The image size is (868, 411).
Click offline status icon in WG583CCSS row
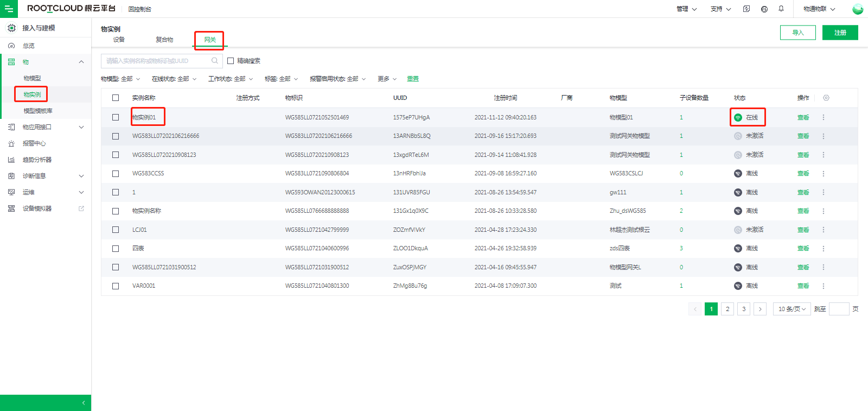point(738,174)
